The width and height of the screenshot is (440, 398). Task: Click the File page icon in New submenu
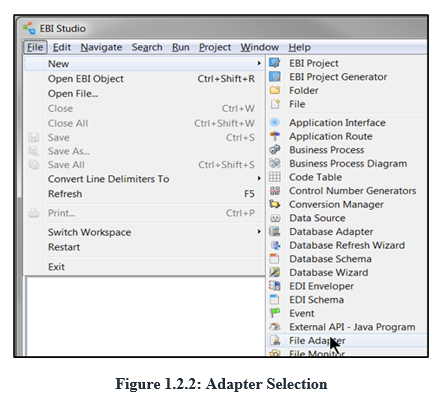(275, 104)
